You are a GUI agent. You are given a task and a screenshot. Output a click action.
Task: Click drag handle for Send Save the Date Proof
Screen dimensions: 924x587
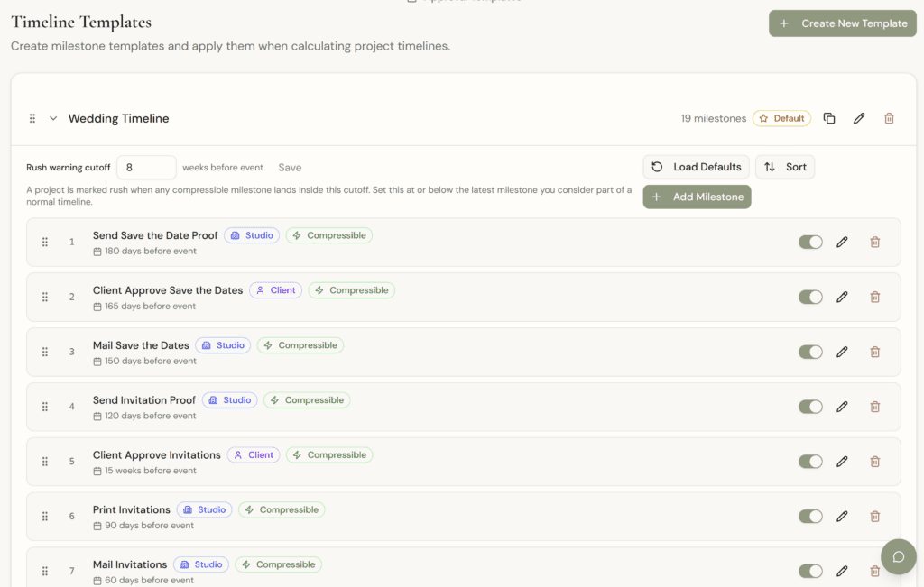click(x=45, y=242)
